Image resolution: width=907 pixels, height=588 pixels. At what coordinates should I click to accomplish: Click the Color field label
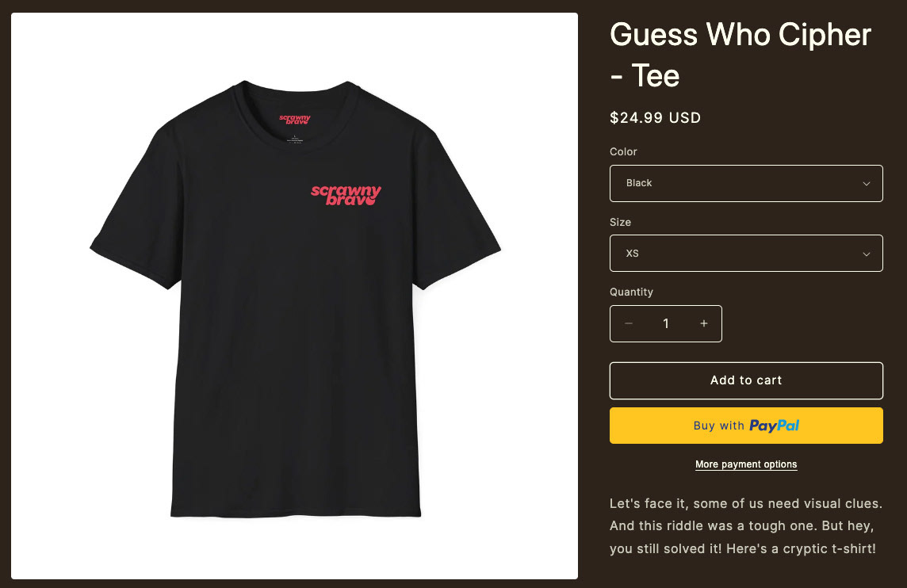(x=623, y=151)
